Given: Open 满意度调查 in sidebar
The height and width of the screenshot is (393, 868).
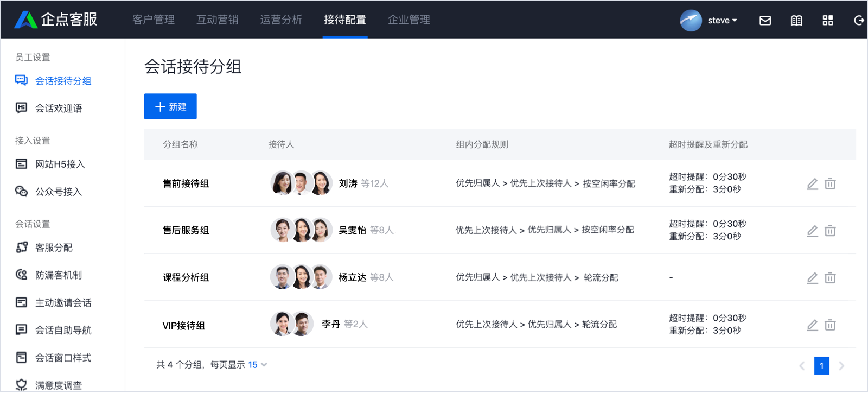Looking at the screenshot, I should [x=59, y=385].
